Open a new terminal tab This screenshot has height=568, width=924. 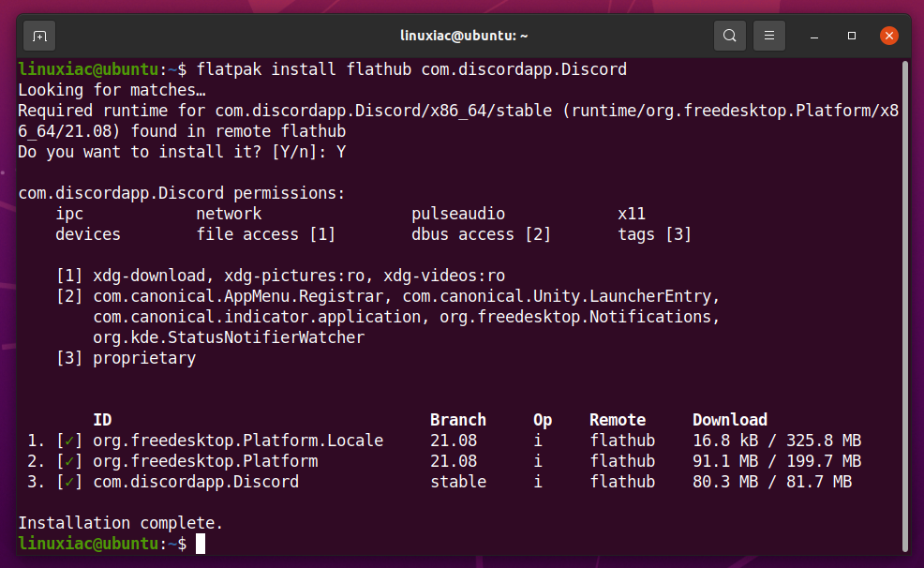39,36
